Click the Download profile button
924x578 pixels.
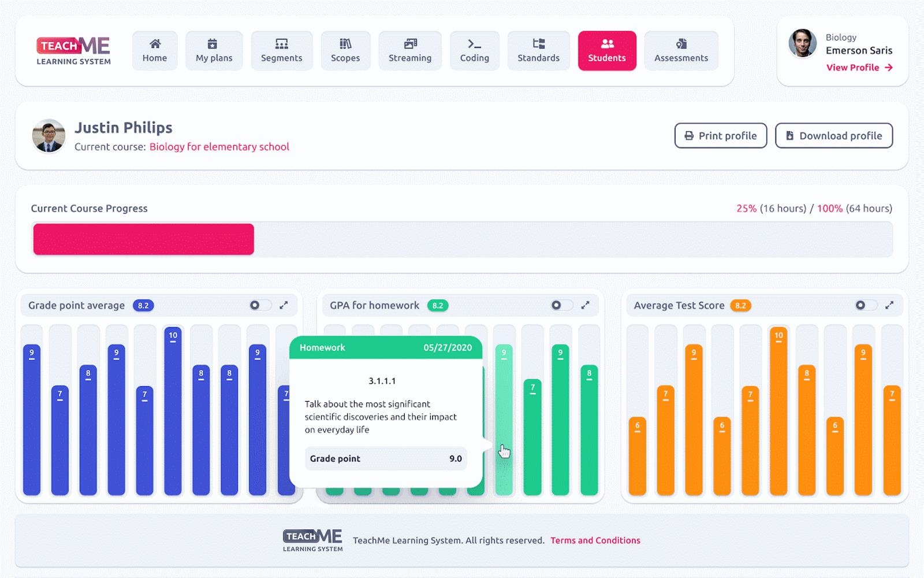pyautogui.click(x=833, y=136)
